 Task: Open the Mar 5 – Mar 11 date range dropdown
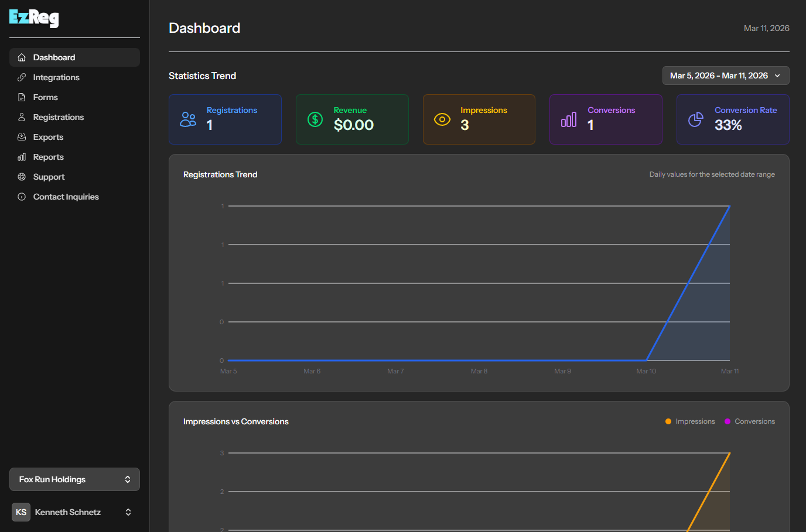tap(725, 75)
